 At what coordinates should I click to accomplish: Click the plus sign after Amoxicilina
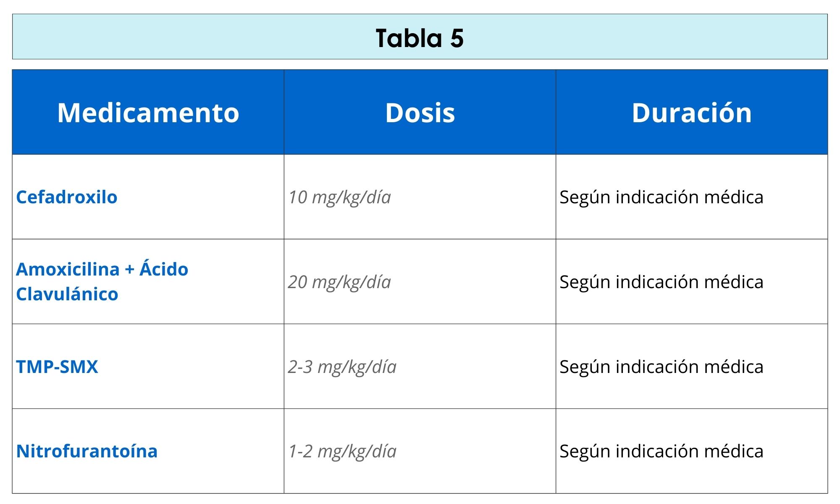[129, 270]
